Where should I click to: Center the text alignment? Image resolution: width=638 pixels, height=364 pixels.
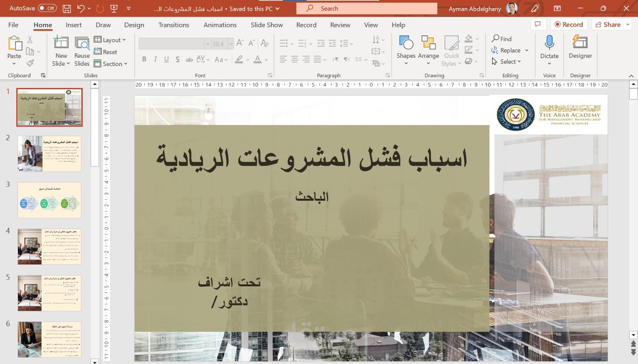click(295, 59)
